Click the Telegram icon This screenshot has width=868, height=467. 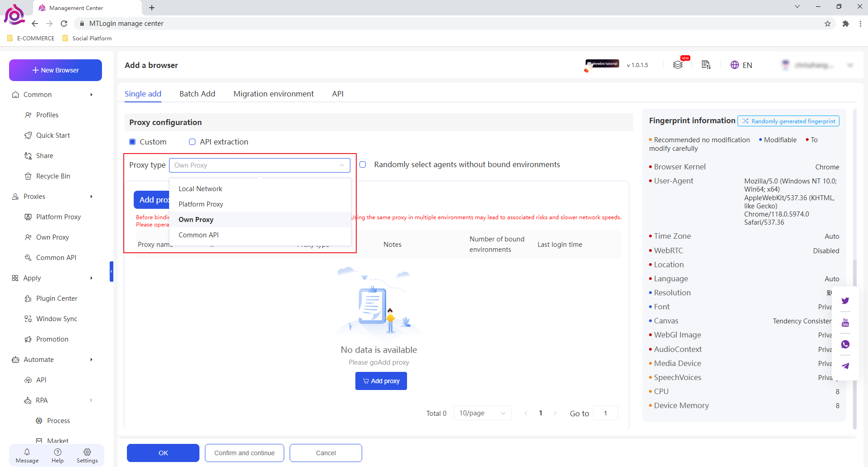click(x=845, y=366)
